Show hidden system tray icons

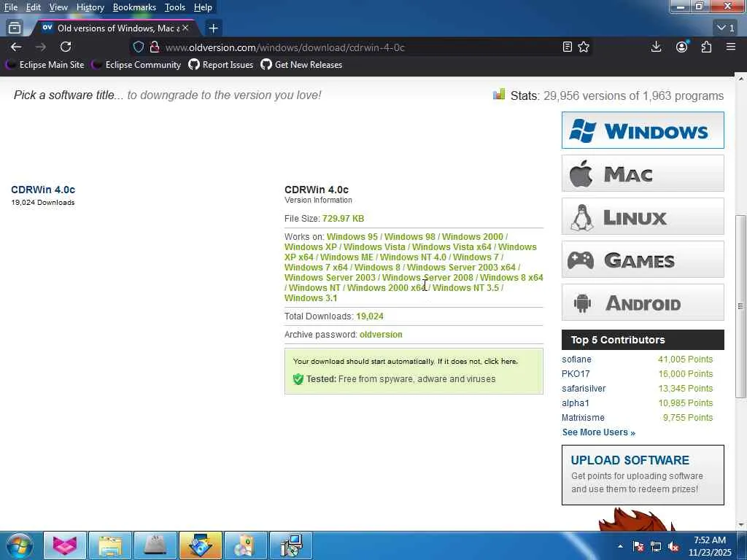620,546
